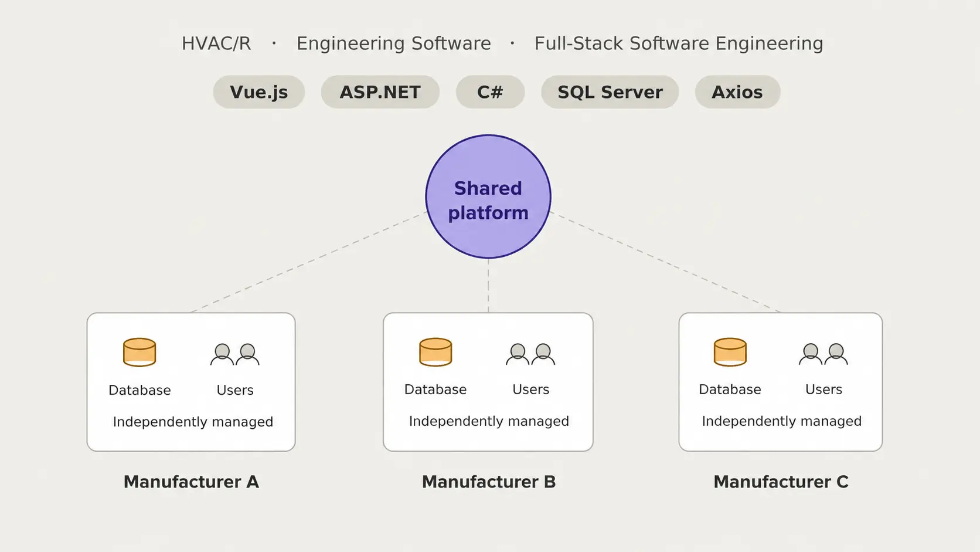Click the Axios technology pill
Image resolution: width=980 pixels, height=552 pixels.
tap(737, 92)
